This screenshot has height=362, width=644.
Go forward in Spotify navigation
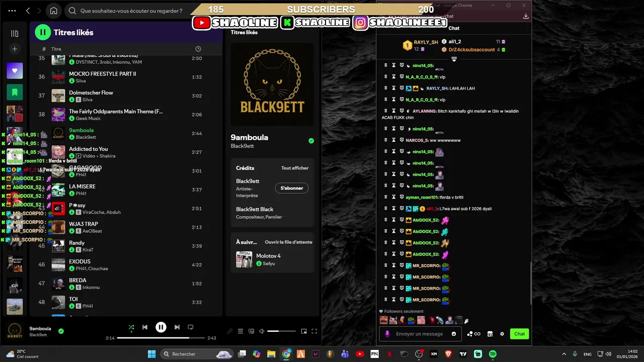pos(40,11)
